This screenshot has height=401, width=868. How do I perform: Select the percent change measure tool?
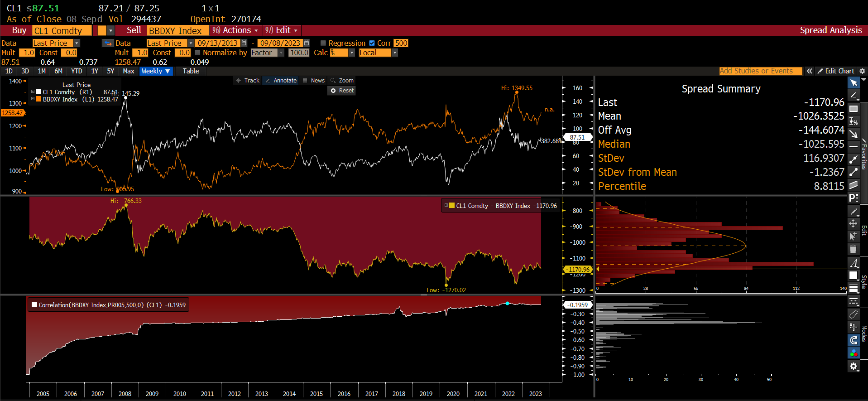854,121
